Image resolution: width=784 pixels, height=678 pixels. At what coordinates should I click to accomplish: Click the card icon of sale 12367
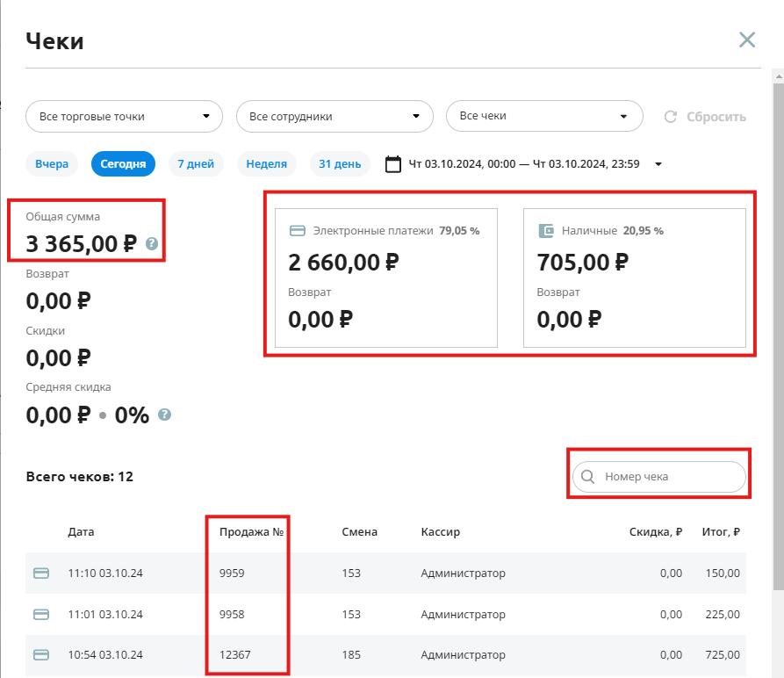41,654
